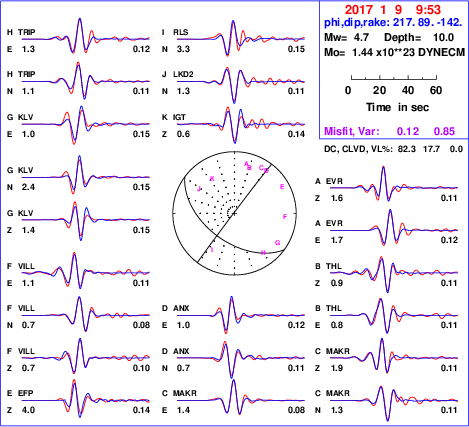Click the magenta G marker on focal sphere
The image size is (469, 427).
tap(277, 243)
